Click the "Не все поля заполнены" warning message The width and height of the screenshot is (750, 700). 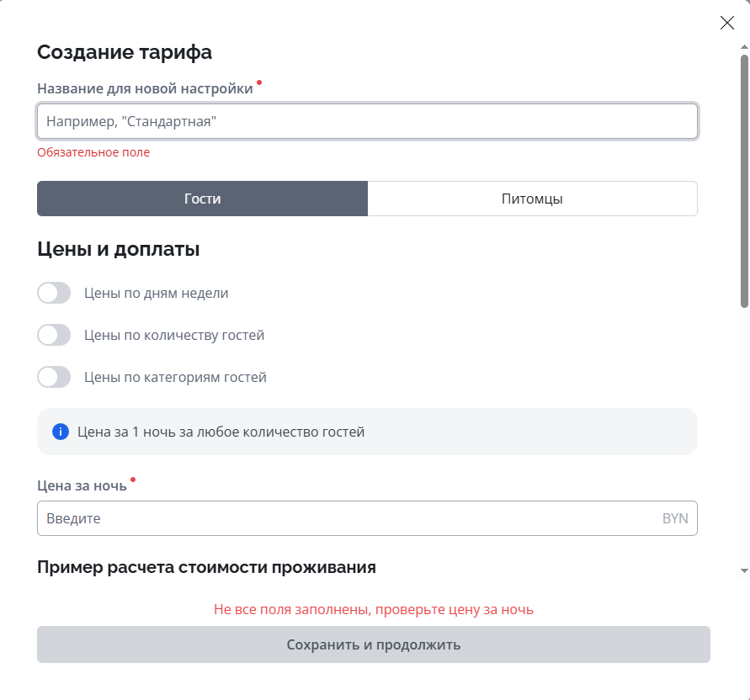[374, 609]
